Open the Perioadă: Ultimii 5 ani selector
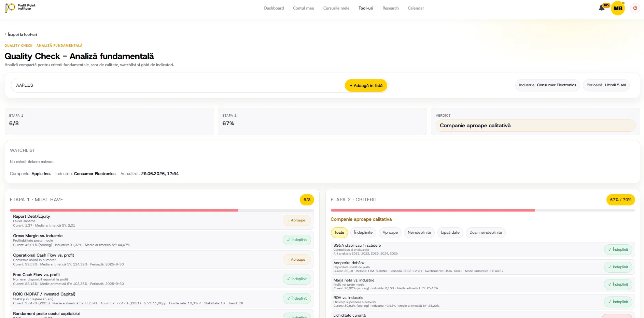 (606, 85)
